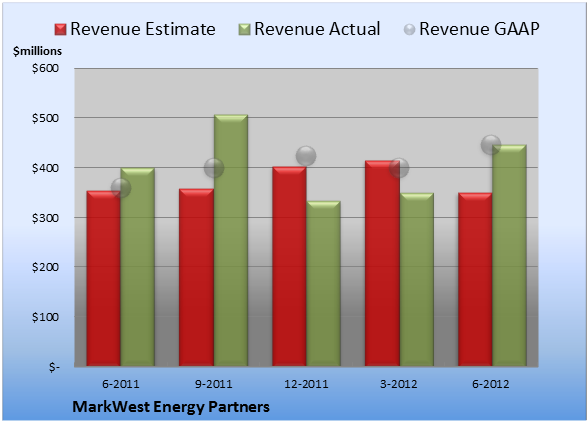Click the GAAP marker for 3-2012
This screenshot has width=588, height=422.
point(399,168)
